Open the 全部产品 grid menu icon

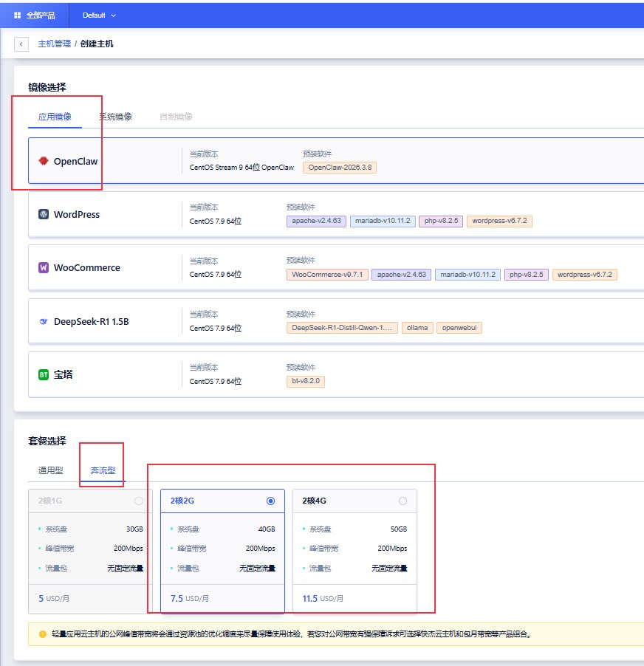18,16
